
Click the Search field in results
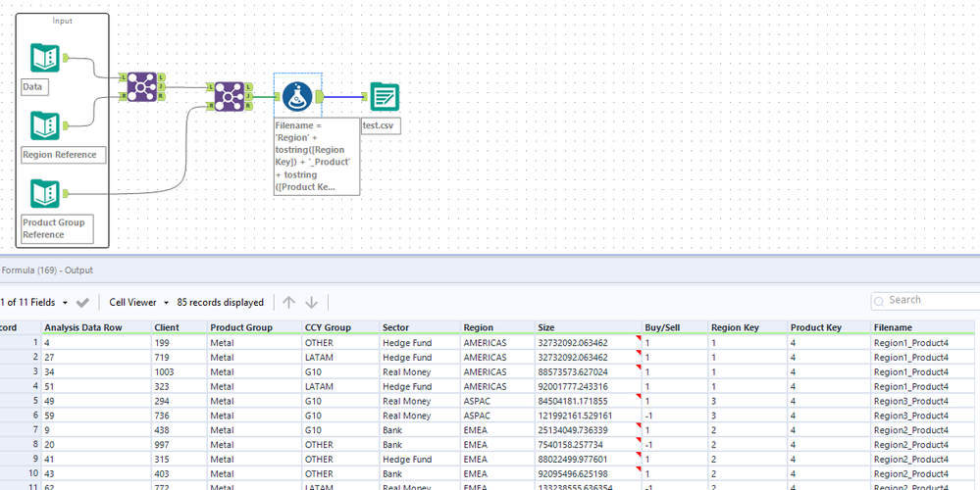(927, 300)
